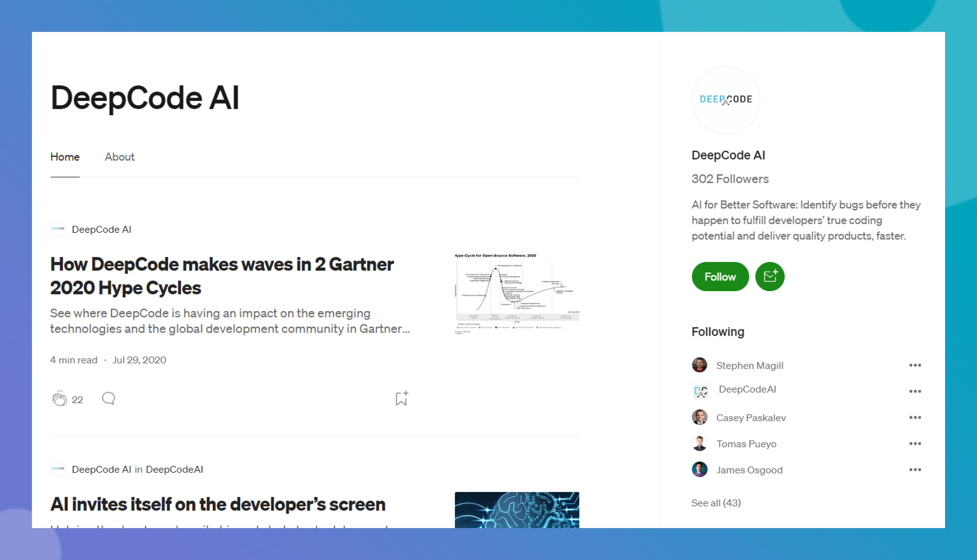977x560 pixels.
Task: Open more options for Tomas Pueyo
Action: click(x=915, y=443)
